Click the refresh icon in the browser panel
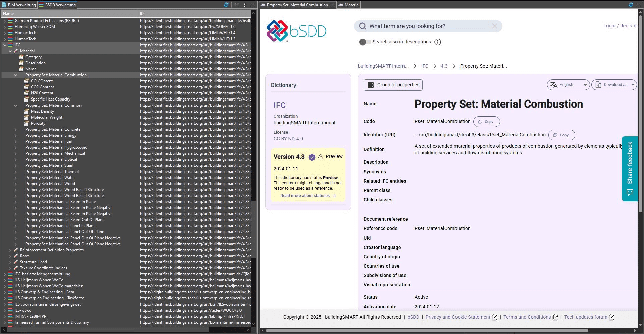 pyautogui.click(x=631, y=5)
